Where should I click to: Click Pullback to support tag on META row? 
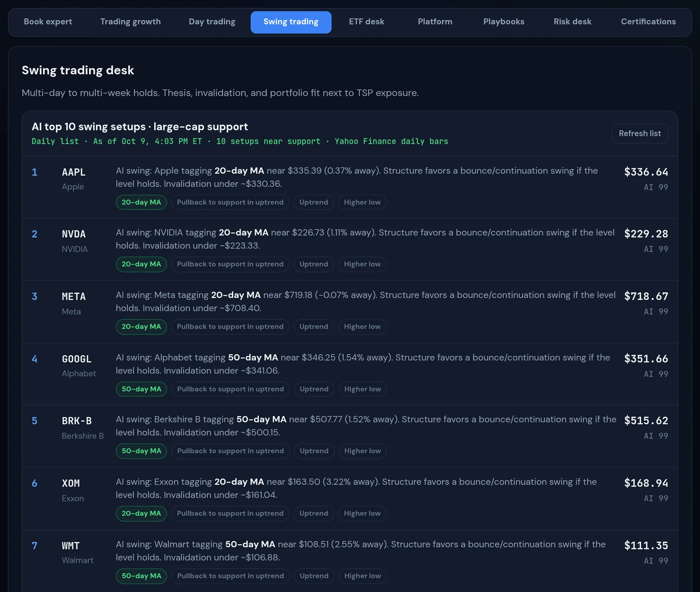[x=230, y=327]
